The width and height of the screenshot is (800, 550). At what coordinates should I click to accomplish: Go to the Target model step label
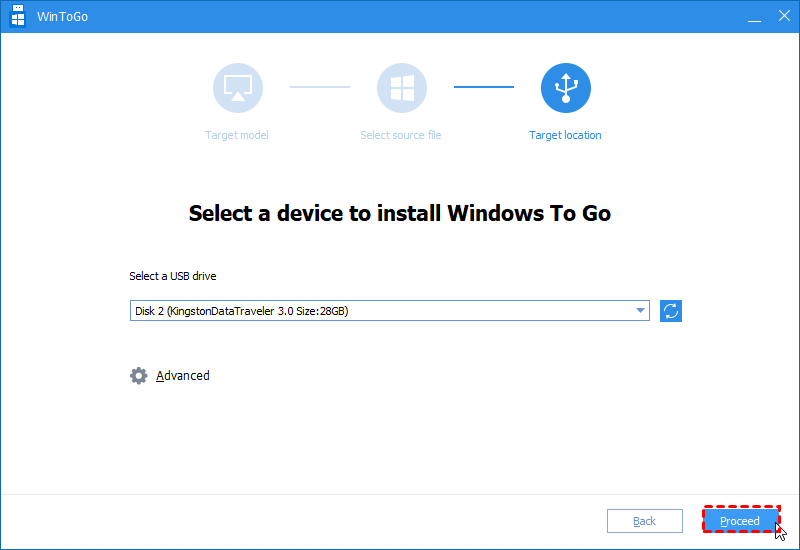click(237, 135)
